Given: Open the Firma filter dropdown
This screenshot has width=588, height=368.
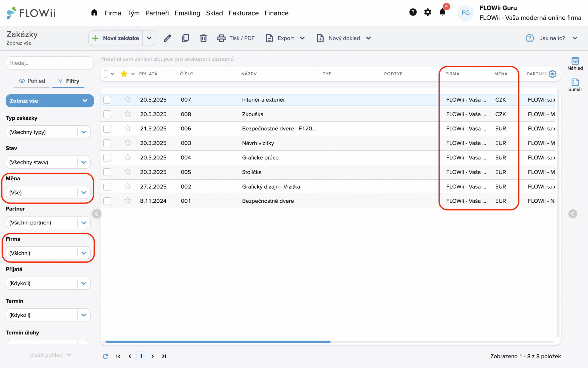Looking at the screenshot, I should [x=48, y=253].
